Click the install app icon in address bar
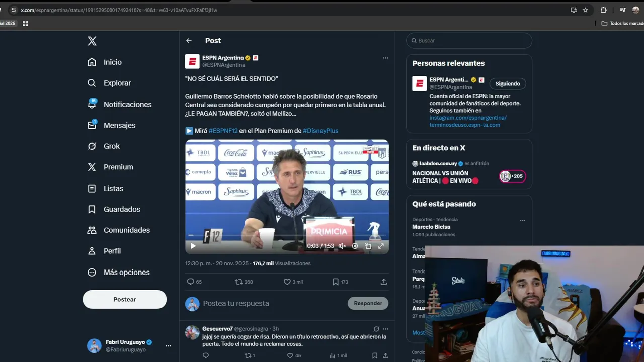This screenshot has height=362, width=644. click(x=574, y=10)
